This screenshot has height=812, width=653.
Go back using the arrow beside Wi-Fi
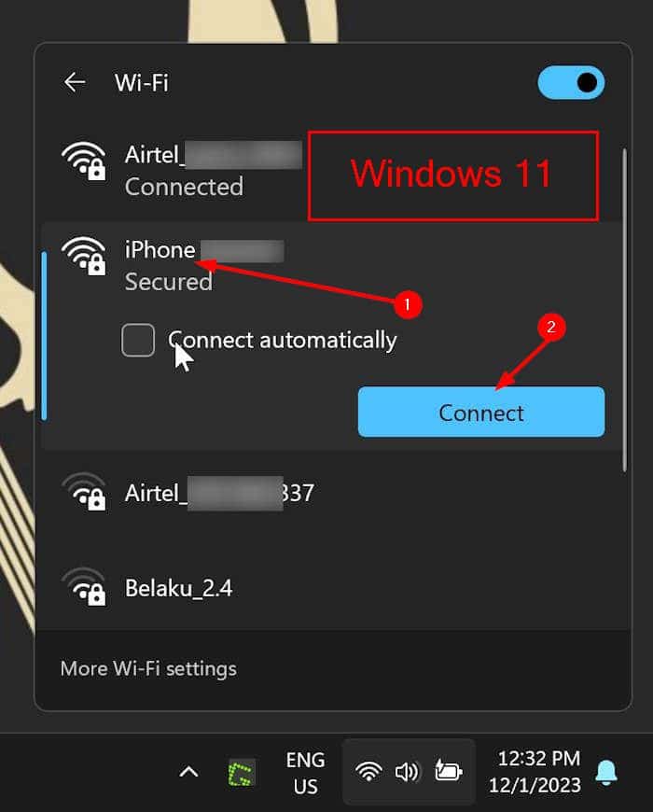[75, 82]
